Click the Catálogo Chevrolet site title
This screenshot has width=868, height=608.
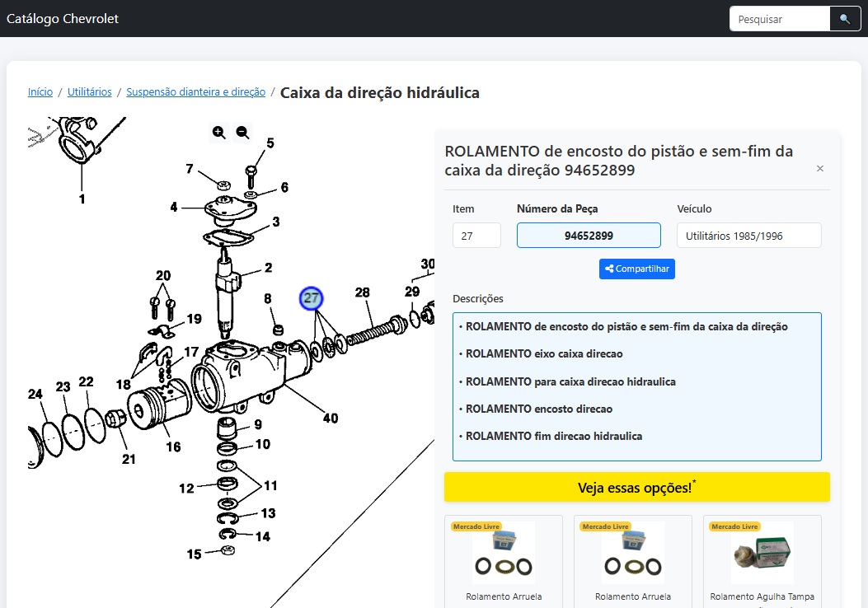tap(63, 19)
